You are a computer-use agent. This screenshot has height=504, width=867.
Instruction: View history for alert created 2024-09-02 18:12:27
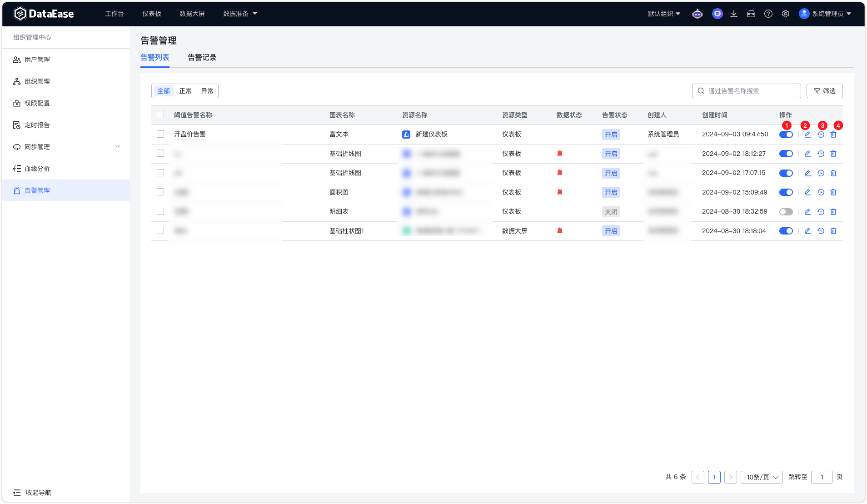821,154
